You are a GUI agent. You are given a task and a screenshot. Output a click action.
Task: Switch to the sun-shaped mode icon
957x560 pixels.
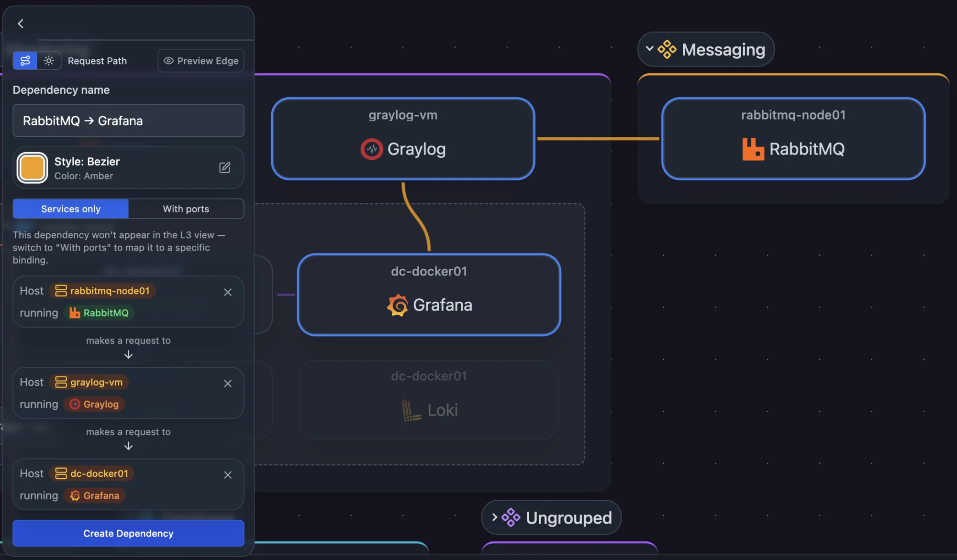pos(49,61)
